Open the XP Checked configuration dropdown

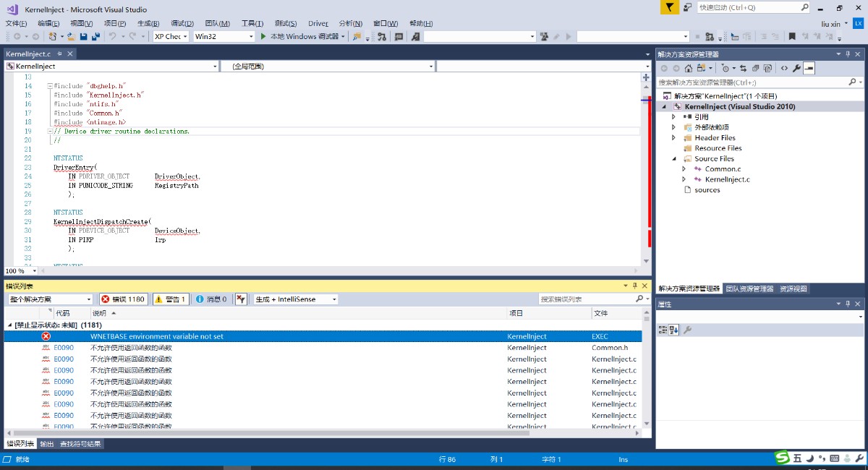[171, 36]
